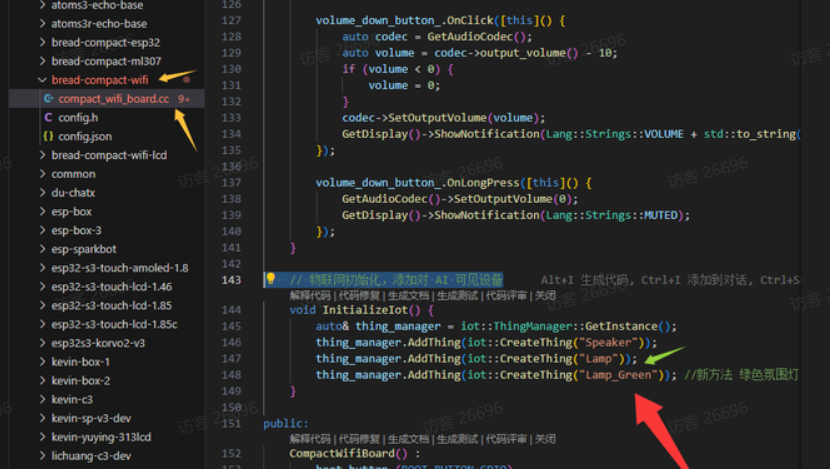Click 生成文档 above CompactWifiBoard constructor

point(408,439)
